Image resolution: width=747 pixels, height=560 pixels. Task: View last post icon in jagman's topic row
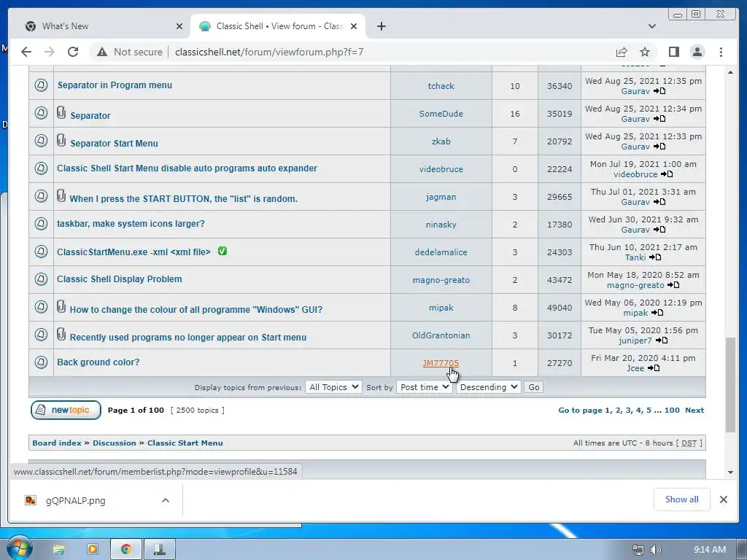(x=659, y=201)
